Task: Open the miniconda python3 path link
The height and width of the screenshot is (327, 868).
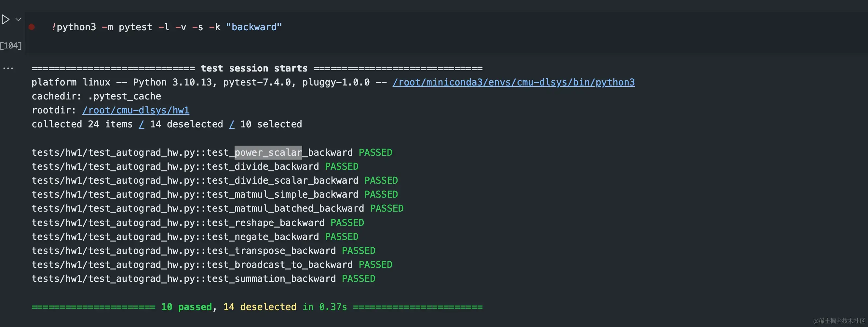Action: 513,83
